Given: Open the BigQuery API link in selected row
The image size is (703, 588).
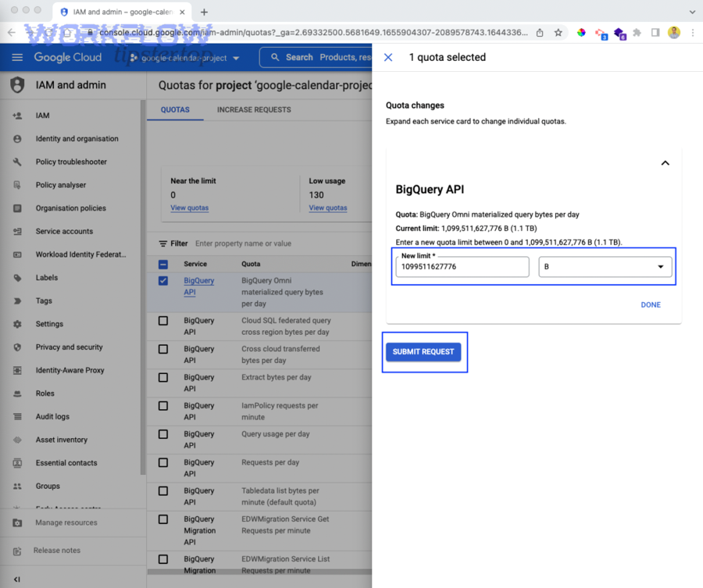Looking at the screenshot, I should tap(198, 287).
